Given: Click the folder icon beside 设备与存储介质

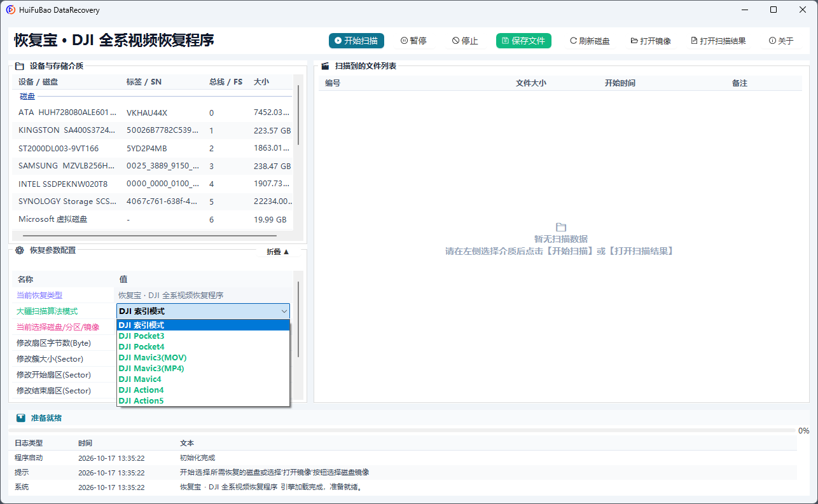Looking at the screenshot, I should (x=20, y=65).
